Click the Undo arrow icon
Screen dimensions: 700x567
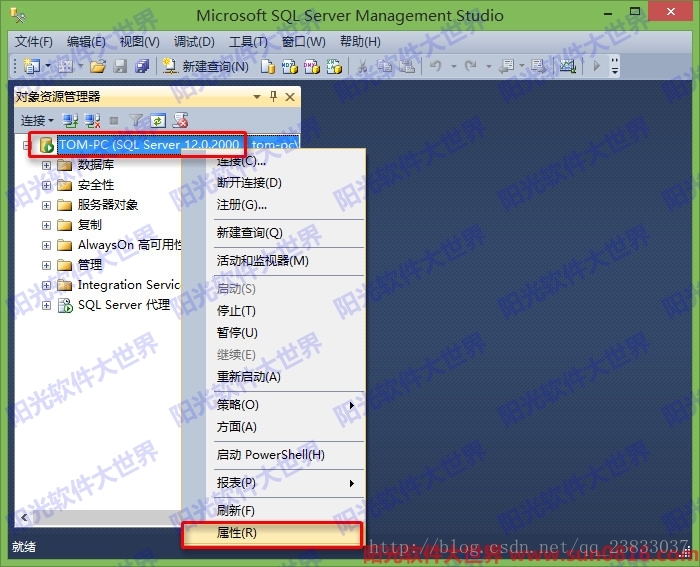coord(435,67)
